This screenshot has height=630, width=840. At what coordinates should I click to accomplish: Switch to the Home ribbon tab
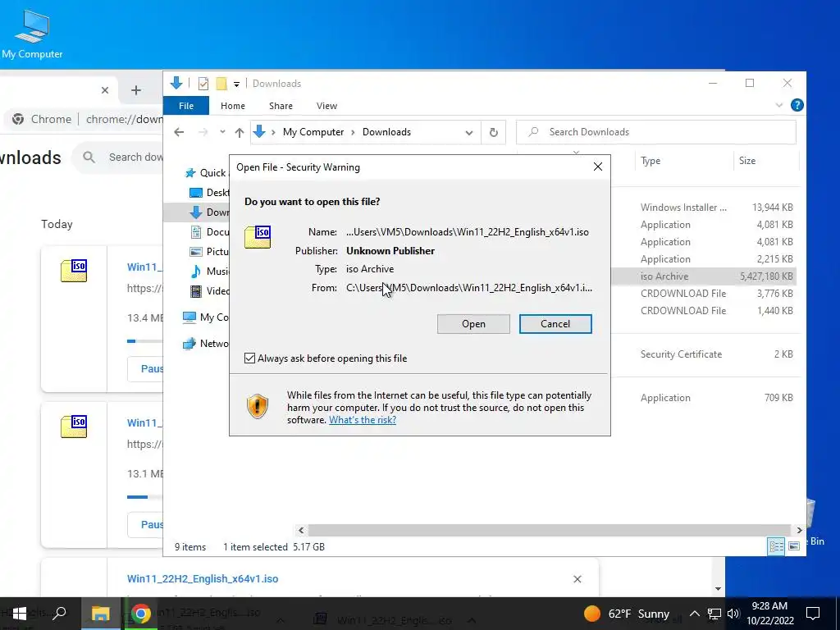click(232, 106)
